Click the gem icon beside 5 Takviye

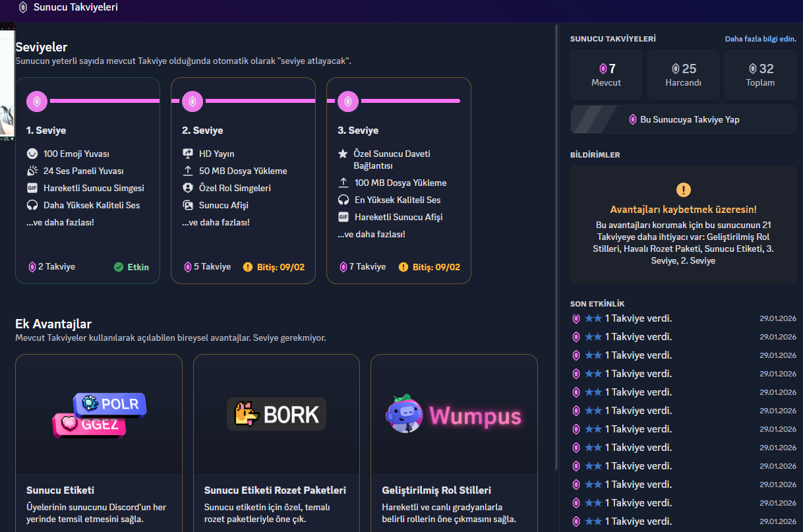[187, 267]
